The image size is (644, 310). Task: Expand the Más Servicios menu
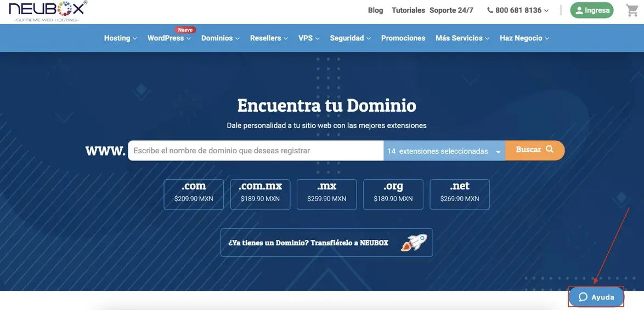click(462, 38)
